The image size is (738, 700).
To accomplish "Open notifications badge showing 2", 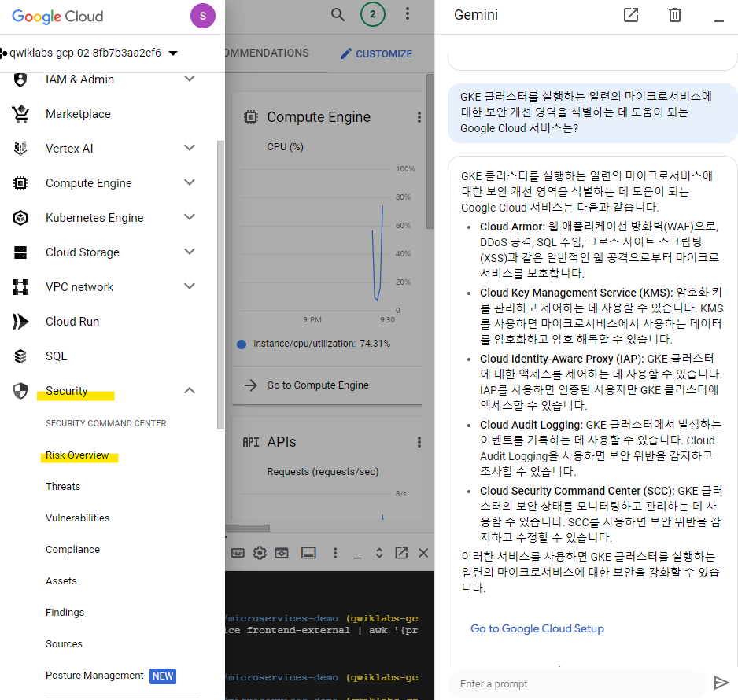I will 372,14.
